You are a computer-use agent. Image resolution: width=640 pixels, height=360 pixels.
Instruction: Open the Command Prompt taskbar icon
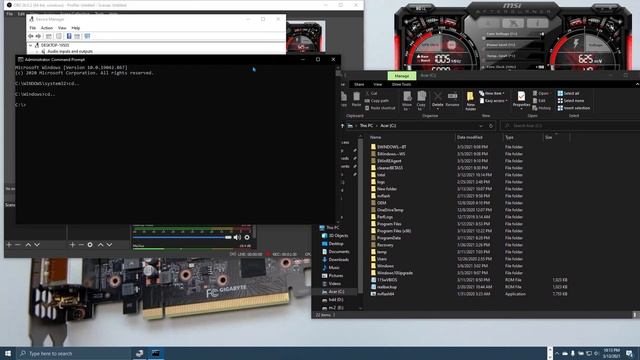(x=156, y=353)
